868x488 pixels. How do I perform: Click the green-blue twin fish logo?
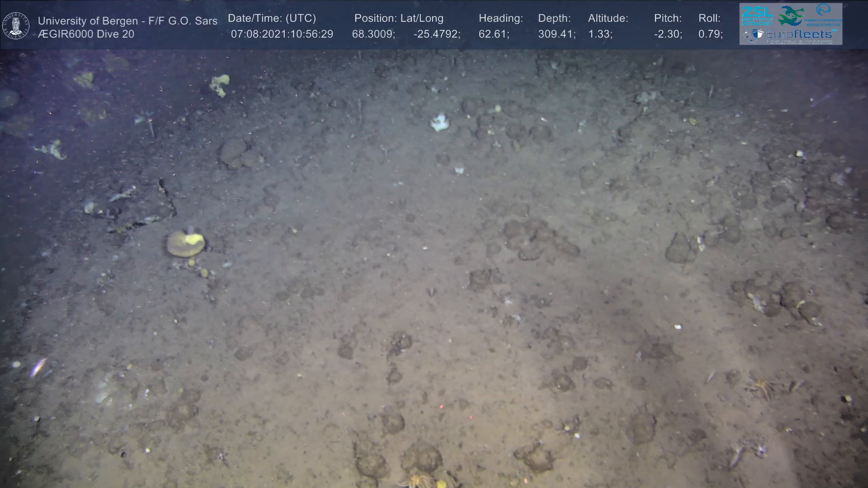coord(791,16)
